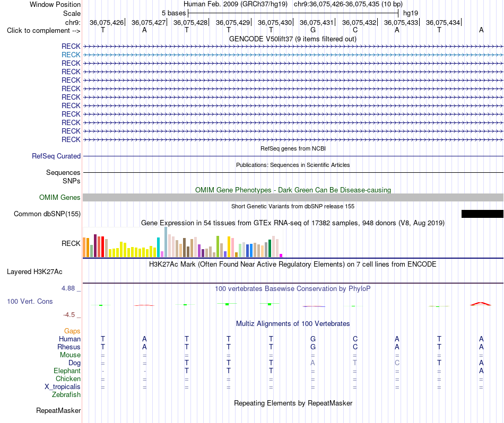Click the Dog species label
Image resolution: width=504 pixels, height=423 pixels.
click(74, 363)
